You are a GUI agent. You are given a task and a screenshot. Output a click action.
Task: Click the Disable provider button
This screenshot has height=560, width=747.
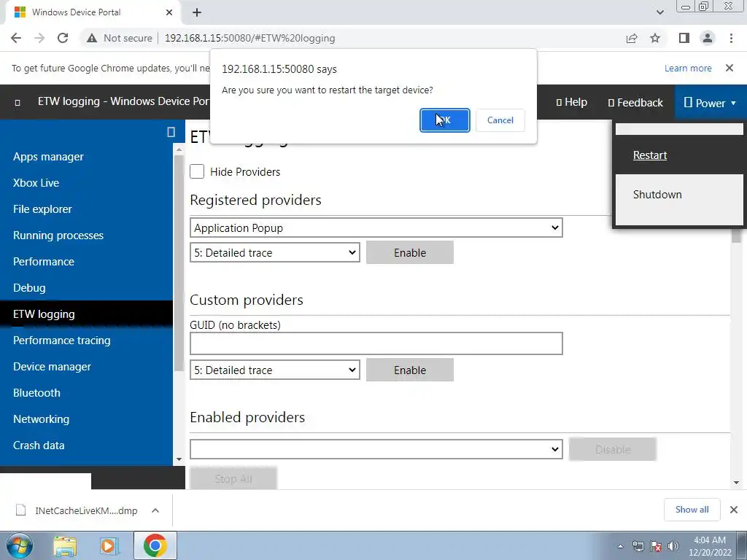613,449
